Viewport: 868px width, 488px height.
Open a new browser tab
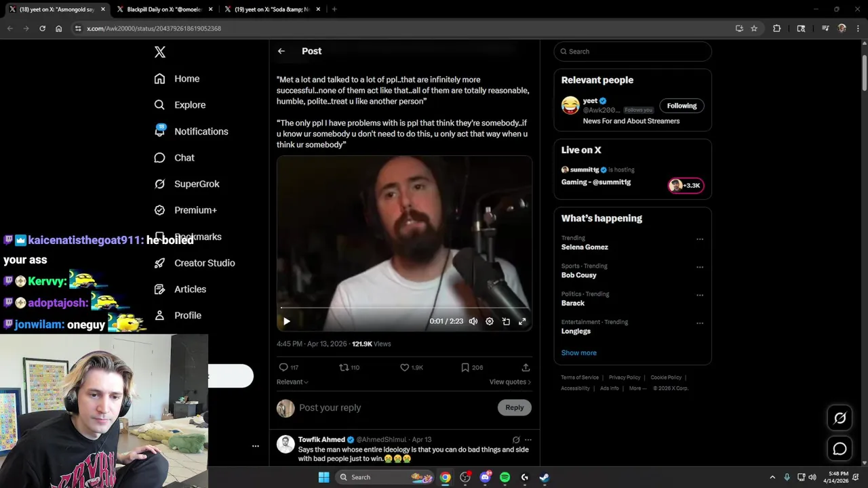(334, 9)
